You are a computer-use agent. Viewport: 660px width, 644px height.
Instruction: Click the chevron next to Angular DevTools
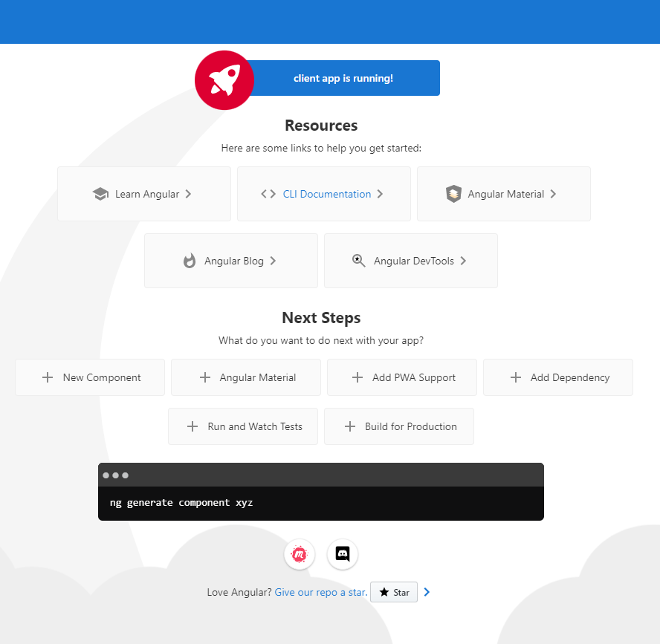click(463, 261)
